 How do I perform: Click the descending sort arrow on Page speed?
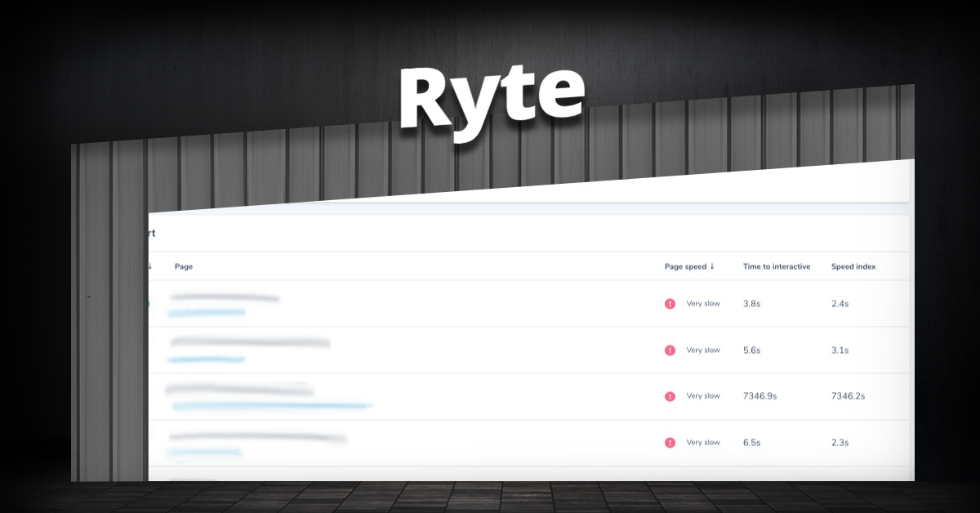(711, 265)
